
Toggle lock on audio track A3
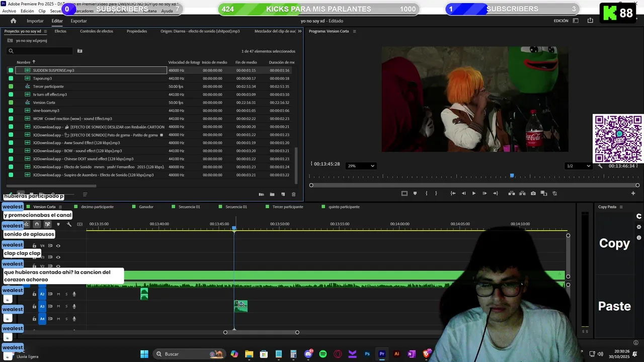(34, 306)
